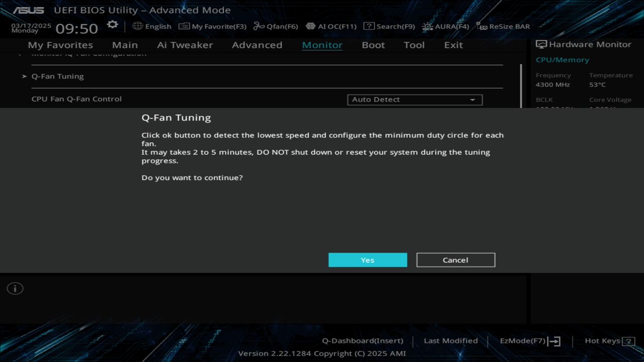Open Search(F9) question icon
The image size is (644, 362).
pos(369,26)
